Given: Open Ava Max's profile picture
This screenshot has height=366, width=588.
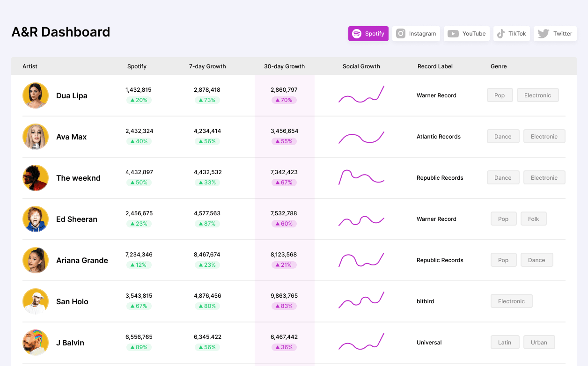Looking at the screenshot, I should tap(36, 137).
